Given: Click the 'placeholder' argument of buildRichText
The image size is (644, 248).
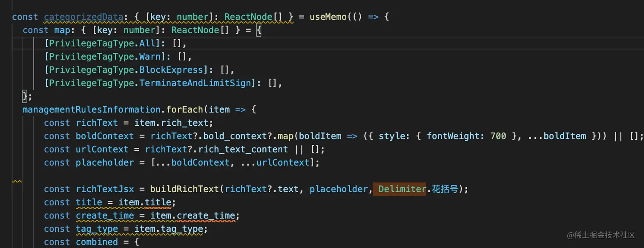Looking at the screenshot, I should 339,189.
